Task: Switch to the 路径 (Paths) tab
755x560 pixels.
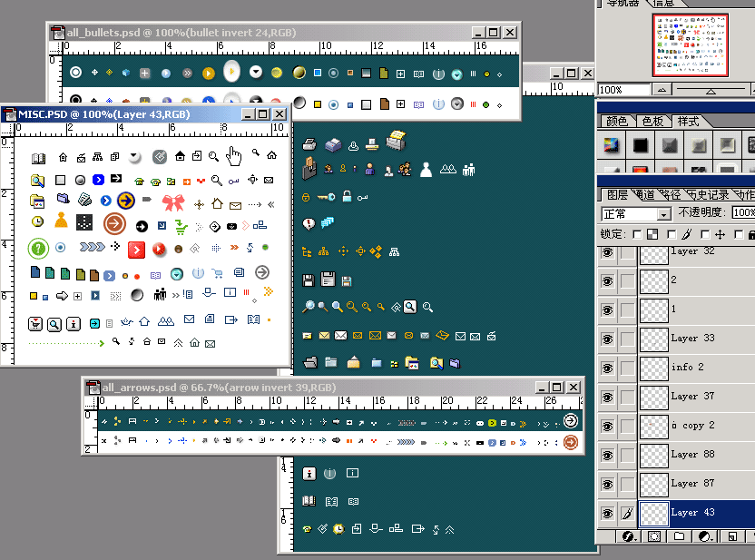Action: click(671, 195)
